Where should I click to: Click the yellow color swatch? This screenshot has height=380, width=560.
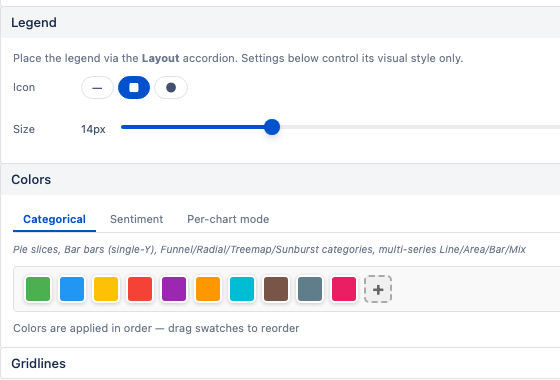(106, 289)
